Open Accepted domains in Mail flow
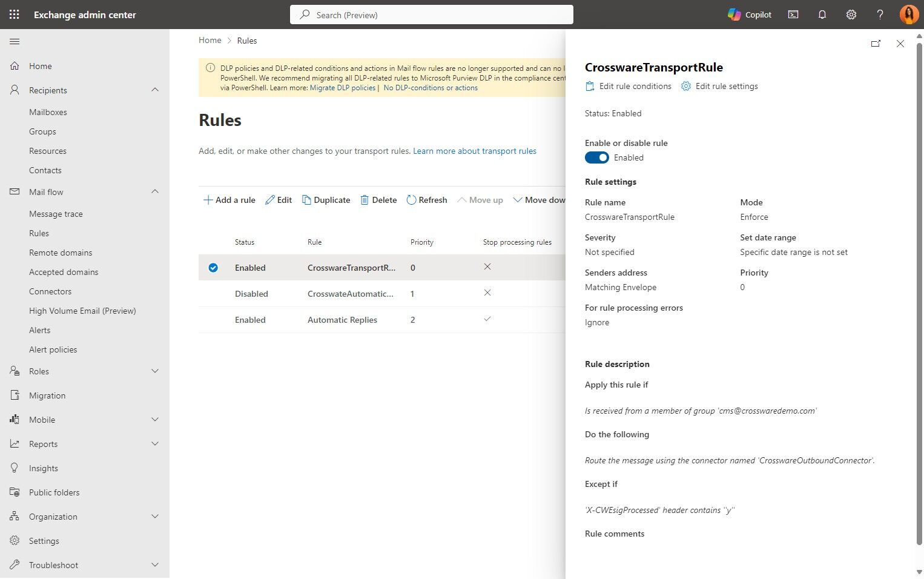Screen dimensions: 924x579 [x=64, y=272]
